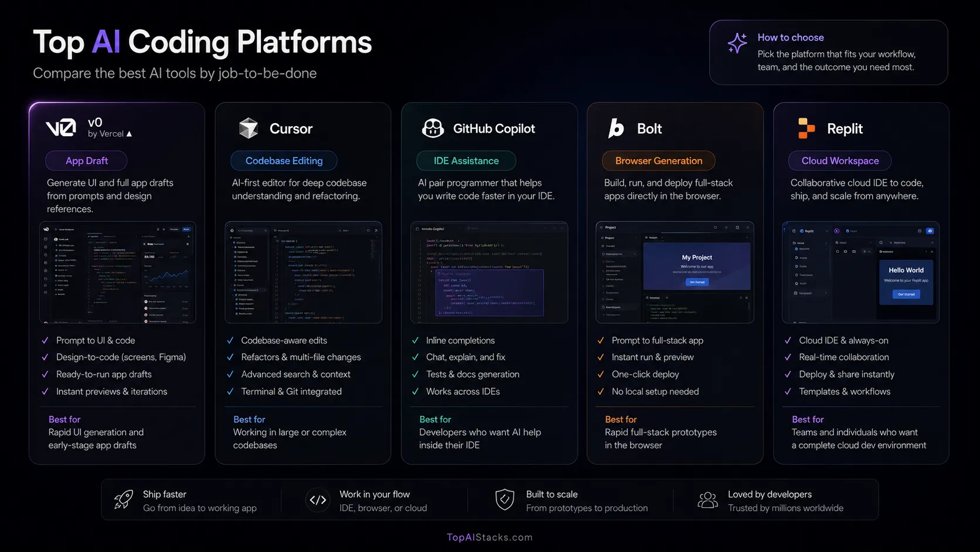
Task: Click the rocket icon beside Ship faster
Action: tap(123, 500)
